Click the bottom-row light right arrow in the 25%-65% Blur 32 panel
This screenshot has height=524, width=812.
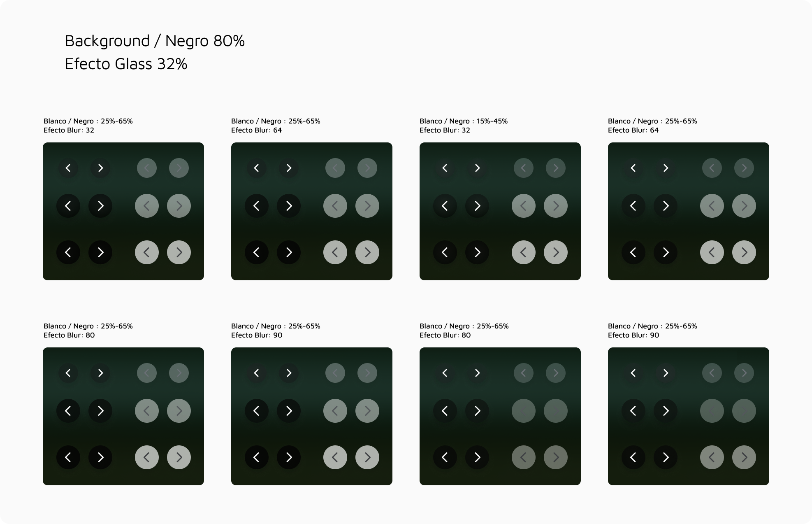(179, 252)
